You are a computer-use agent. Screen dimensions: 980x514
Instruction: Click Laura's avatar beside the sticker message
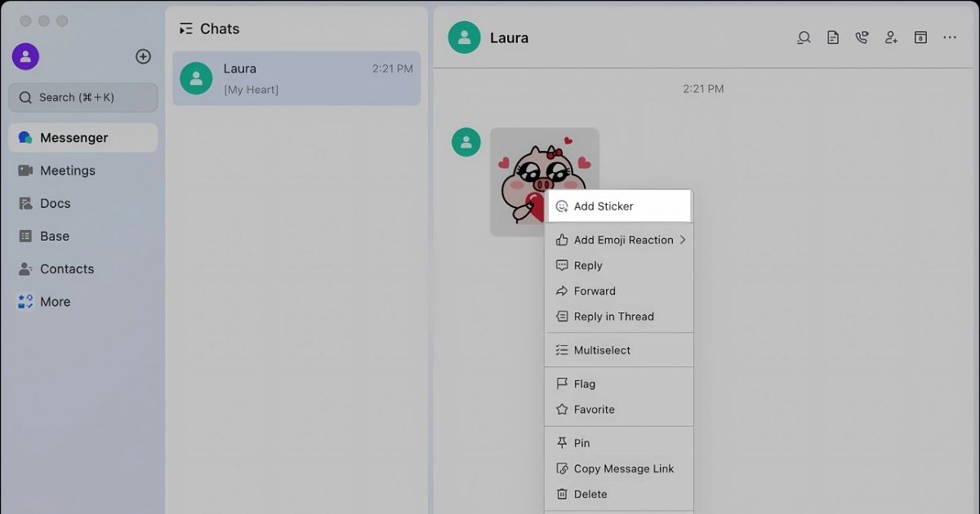466,142
